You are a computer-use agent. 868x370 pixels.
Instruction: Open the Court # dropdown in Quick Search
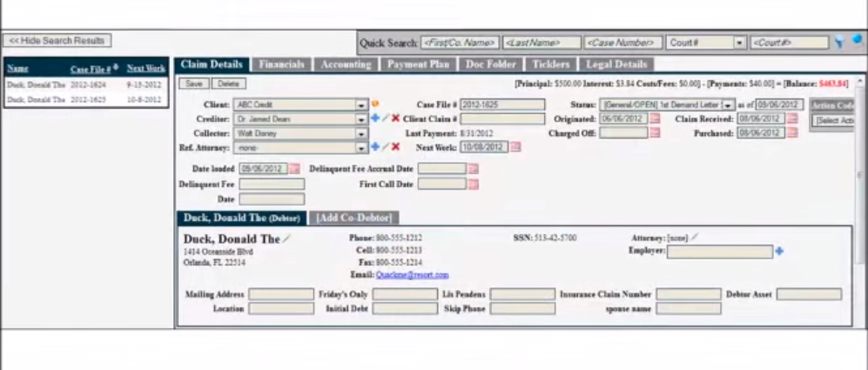740,43
